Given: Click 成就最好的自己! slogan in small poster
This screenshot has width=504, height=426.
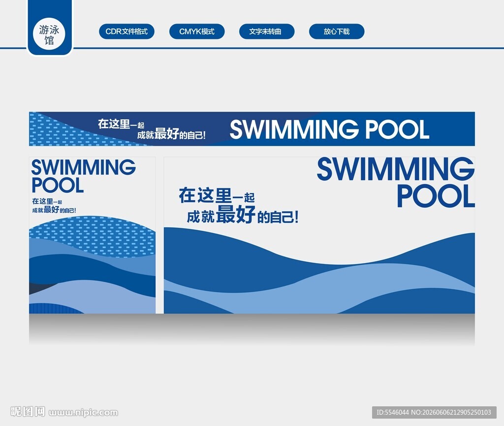Looking at the screenshot, I should click(54, 210).
